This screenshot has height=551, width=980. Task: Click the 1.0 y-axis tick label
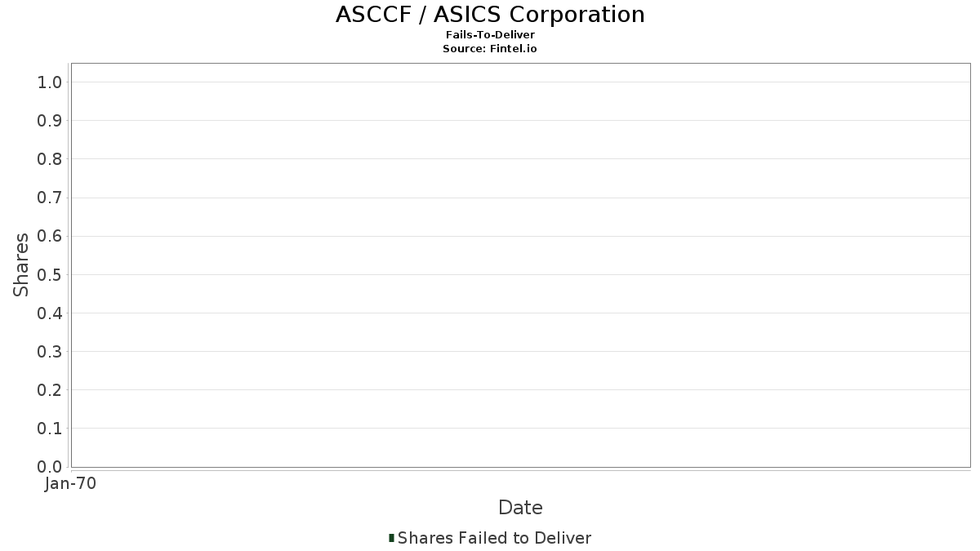point(50,82)
